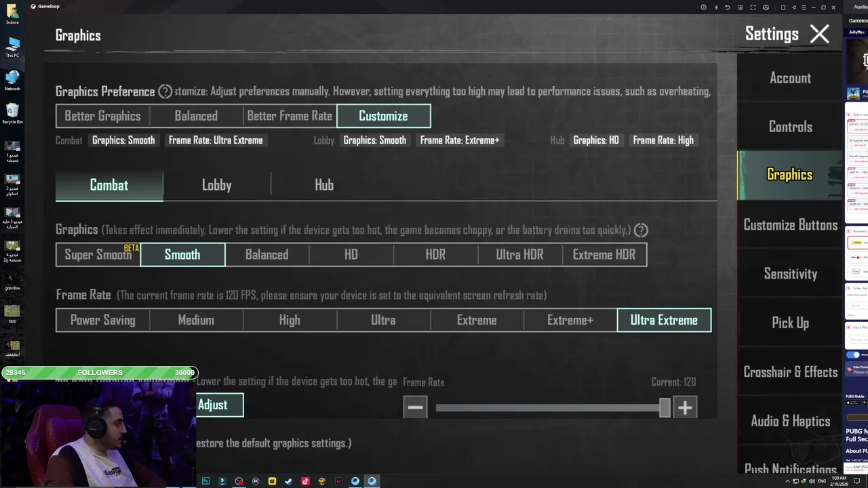
Task: Open Customize Buttons settings category
Action: [790, 225]
